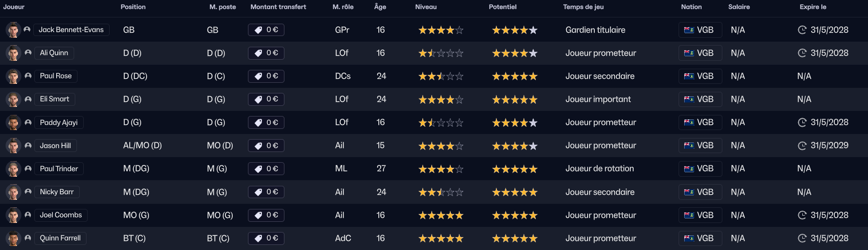Click the flag icon in Paul Trinder's row
The height and width of the screenshot is (250, 868).
coord(689,168)
